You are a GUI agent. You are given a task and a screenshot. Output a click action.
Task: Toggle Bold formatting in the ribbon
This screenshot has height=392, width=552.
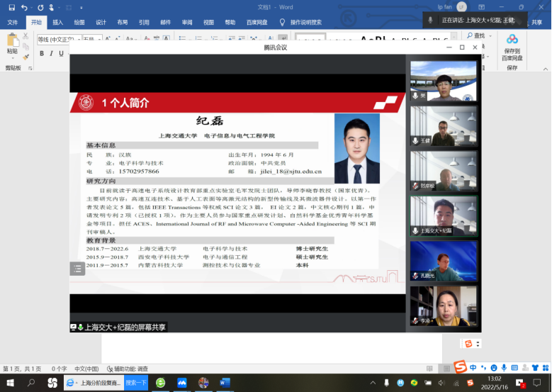point(42,53)
